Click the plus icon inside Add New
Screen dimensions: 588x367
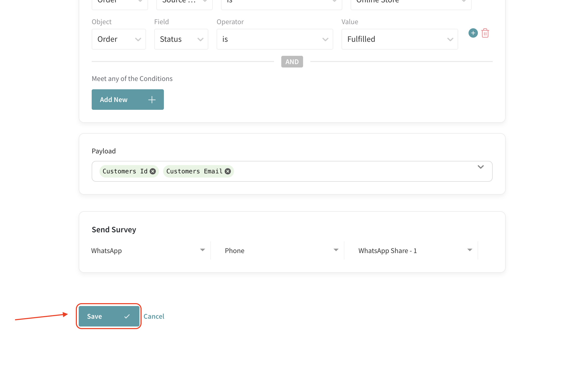pyautogui.click(x=152, y=99)
